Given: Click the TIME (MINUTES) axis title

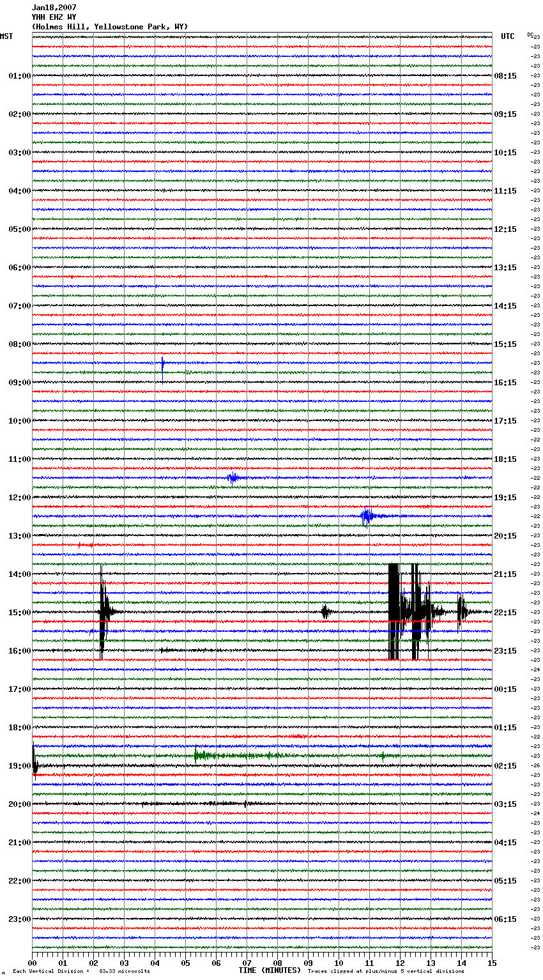Looking at the screenshot, I should tap(270, 970).
